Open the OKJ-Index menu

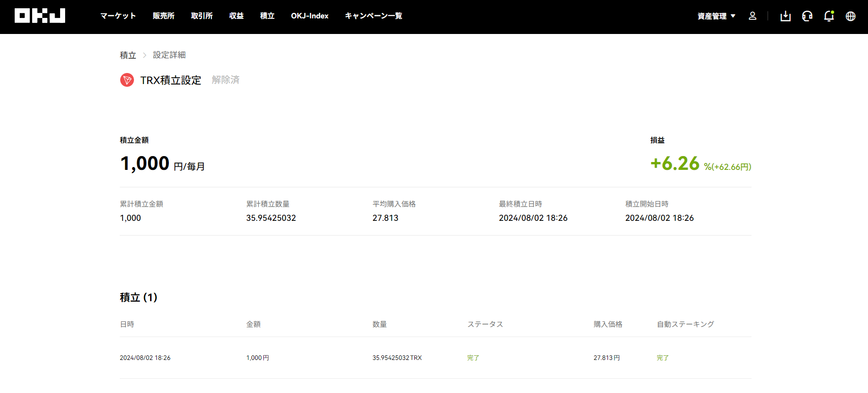tap(310, 16)
